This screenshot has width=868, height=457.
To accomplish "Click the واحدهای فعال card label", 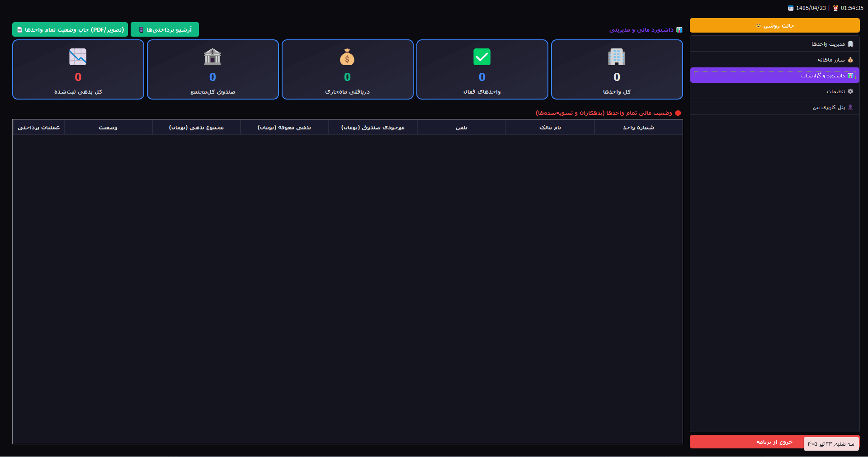I will pos(482,92).
